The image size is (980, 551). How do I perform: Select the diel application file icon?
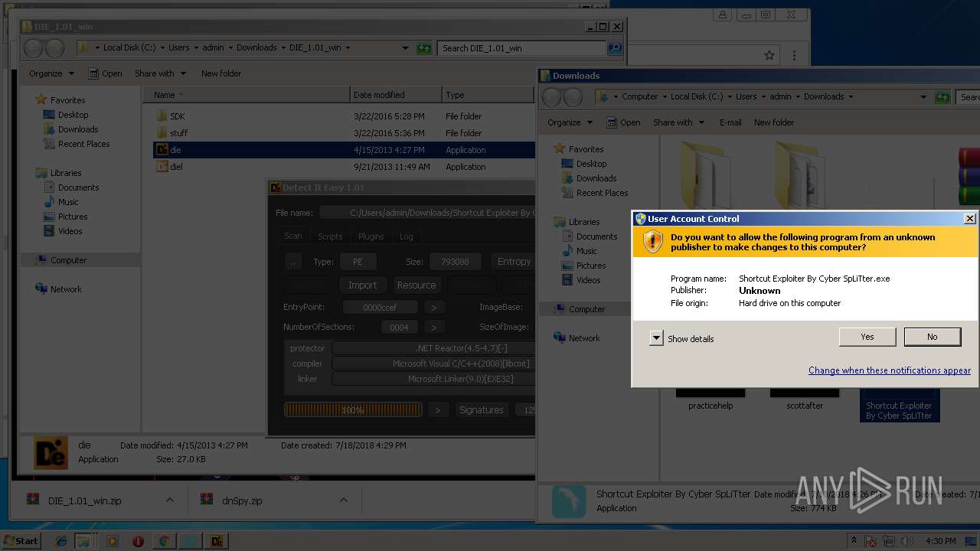(162, 167)
